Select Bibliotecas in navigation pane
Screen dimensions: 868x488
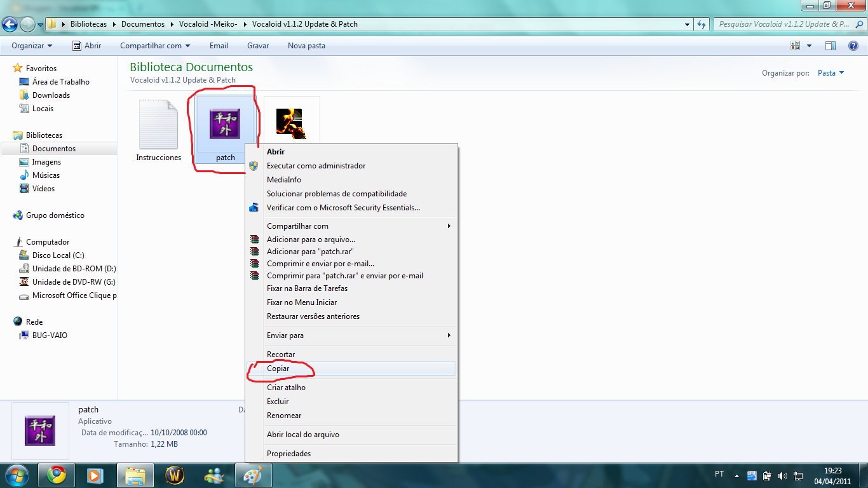(x=44, y=135)
